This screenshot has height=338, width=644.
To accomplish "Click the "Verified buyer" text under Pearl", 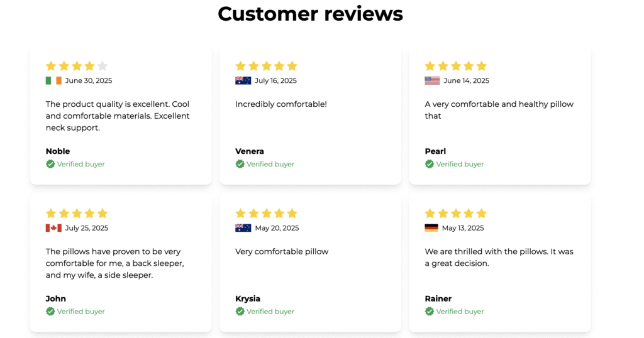I will [x=460, y=164].
